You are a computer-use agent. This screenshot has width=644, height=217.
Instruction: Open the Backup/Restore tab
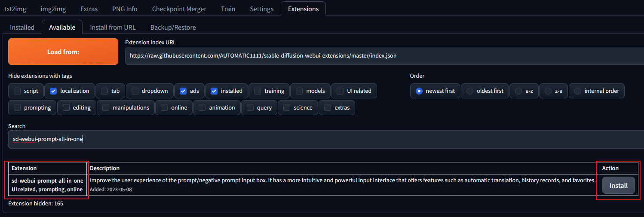click(x=173, y=27)
